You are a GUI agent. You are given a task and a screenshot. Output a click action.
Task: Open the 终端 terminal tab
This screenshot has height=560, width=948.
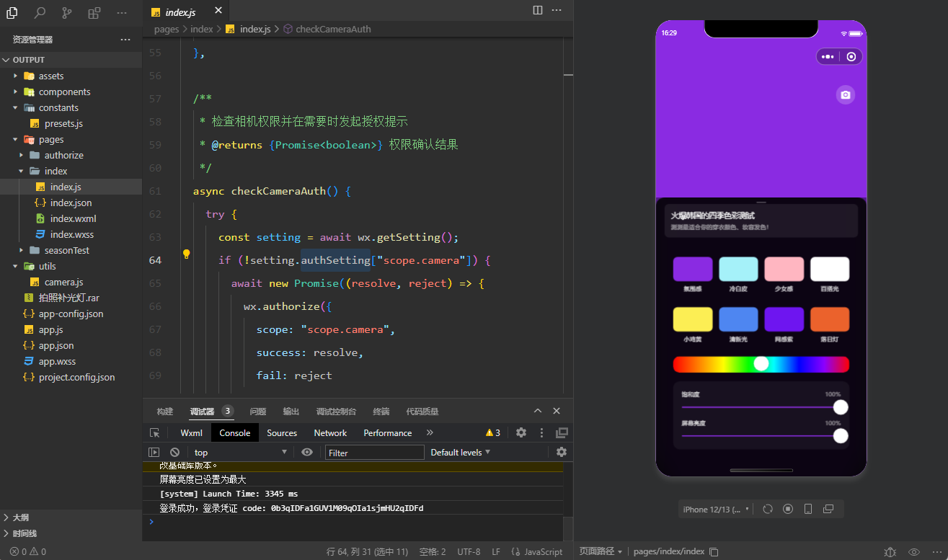click(x=381, y=412)
